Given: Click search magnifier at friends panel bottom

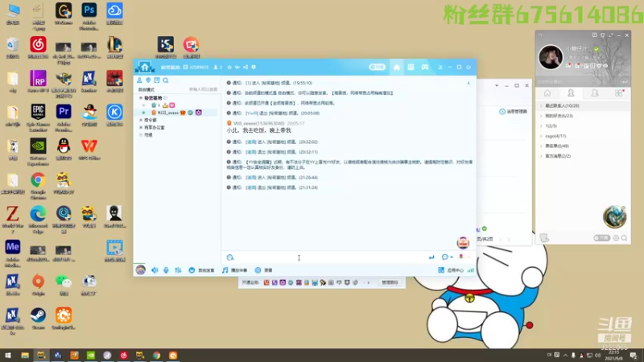Looking at the screenshot, I should [x=625, y=238].
